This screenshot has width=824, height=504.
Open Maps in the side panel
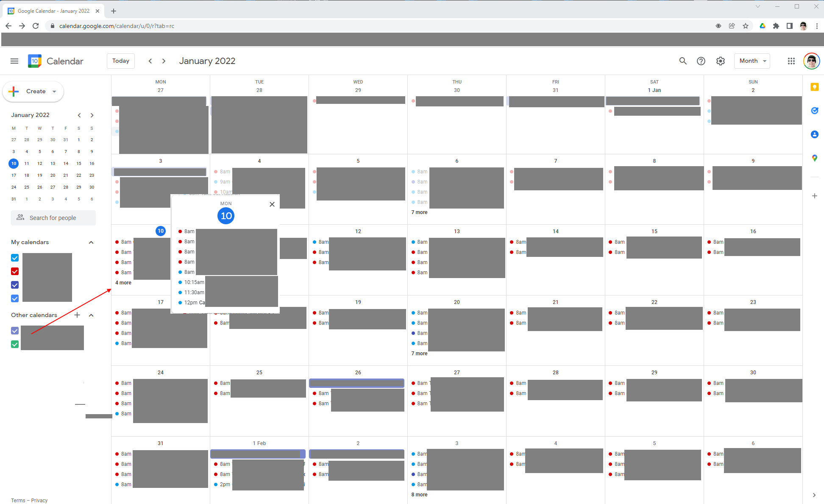(814, 158)
